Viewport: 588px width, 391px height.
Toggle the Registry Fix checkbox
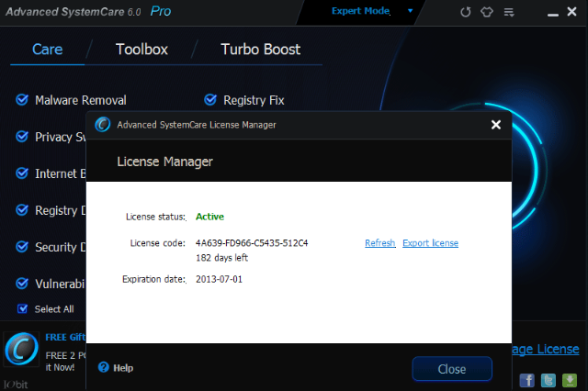click(210, 100)
